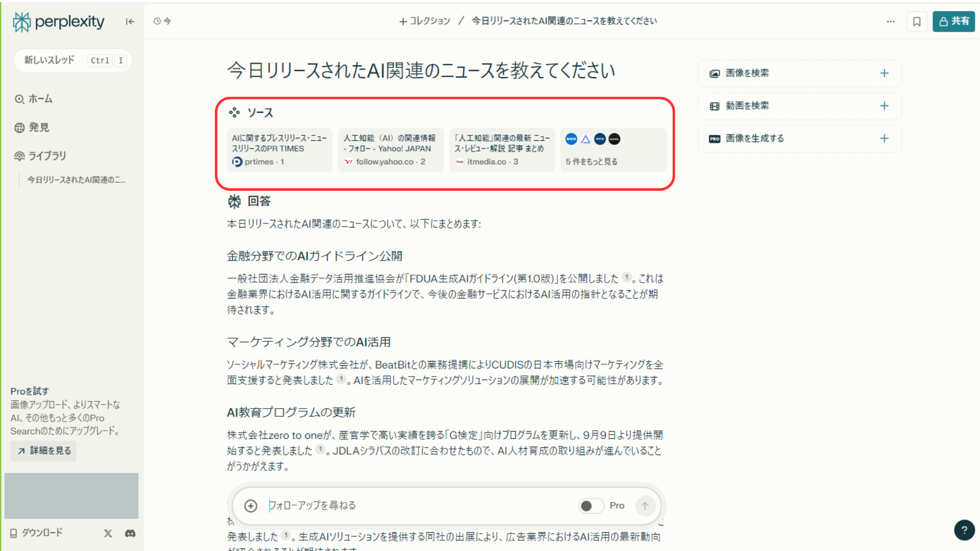Toggle the Pro switch in follow-up box
The width and height of the screenshot is (980, 551).
[x=591, y=506]
